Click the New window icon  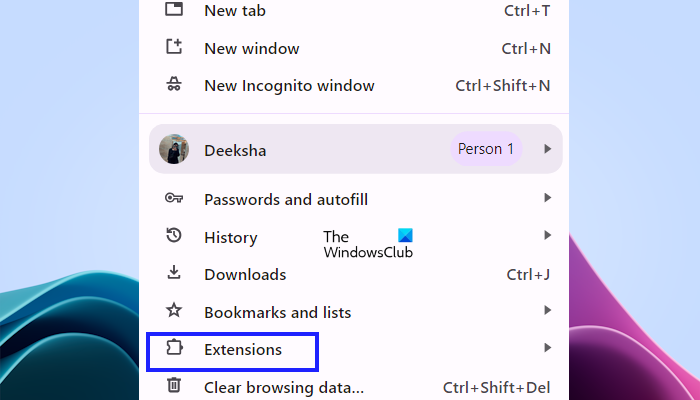tap(174, 48)
